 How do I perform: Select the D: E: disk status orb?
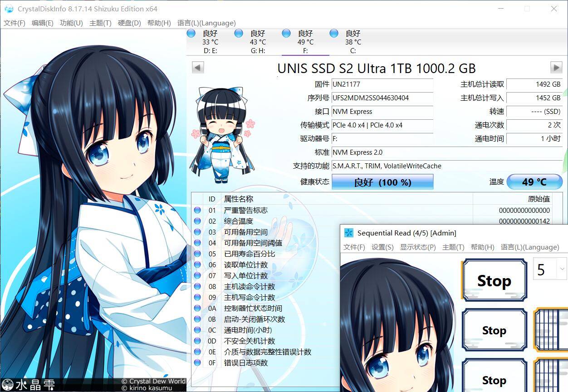click(191, 33)
